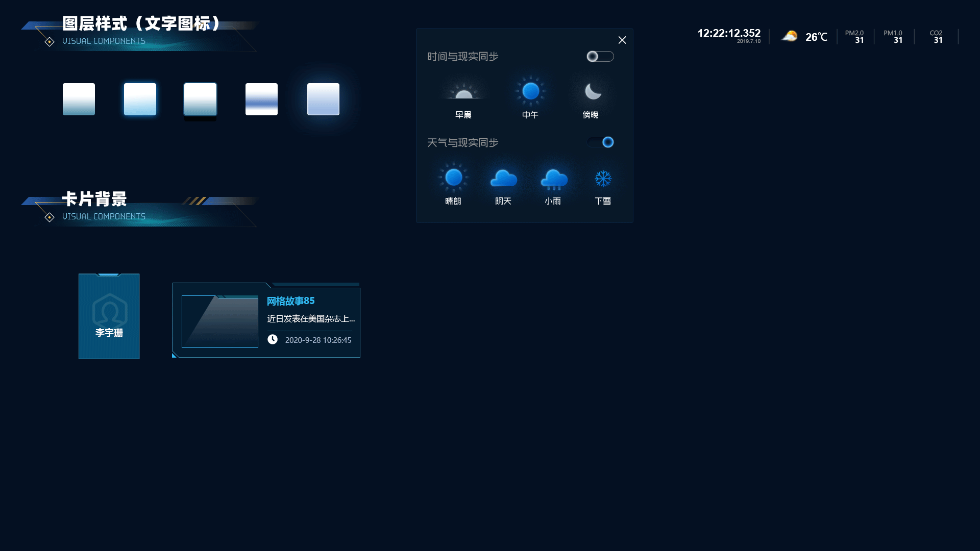The width and height of the screenshot is (980, 551).
Task: Click the text 近日发表在美国杂志上...
Action: point(311,319)
